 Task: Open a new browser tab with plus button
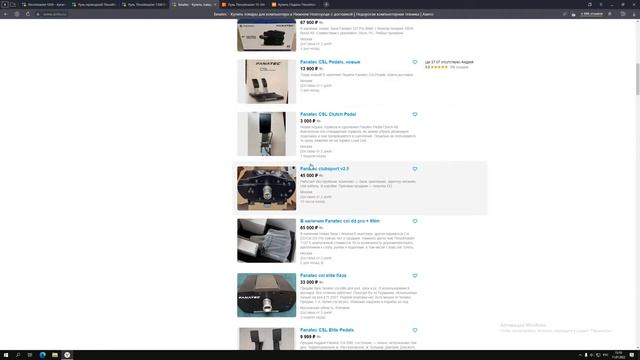click(x=326, y=4)
